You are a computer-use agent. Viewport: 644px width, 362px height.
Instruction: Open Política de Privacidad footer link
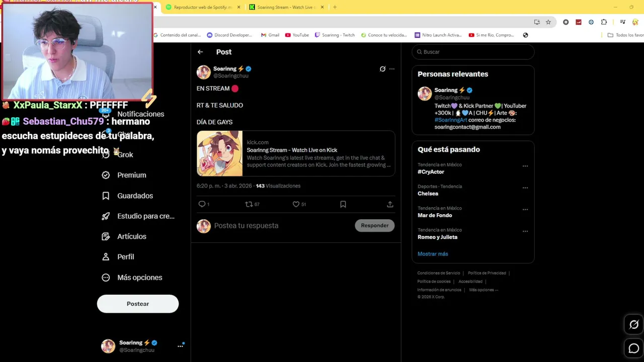tap(487, 273)
